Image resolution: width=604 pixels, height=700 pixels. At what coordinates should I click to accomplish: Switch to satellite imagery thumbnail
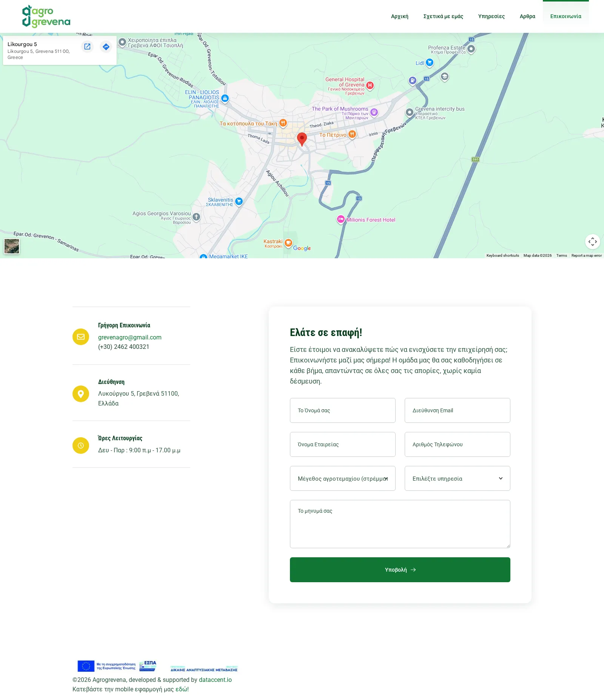click(x=12, y=246)
